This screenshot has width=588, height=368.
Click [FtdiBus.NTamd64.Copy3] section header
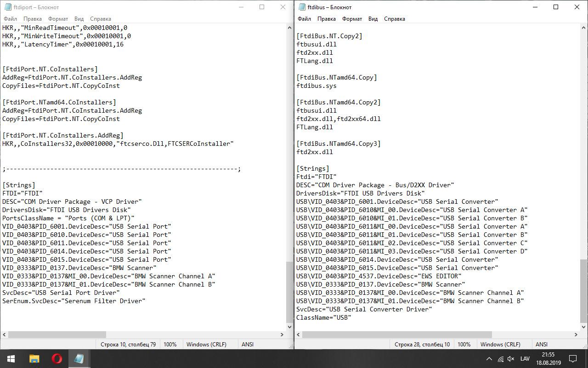tap(339, 144)
